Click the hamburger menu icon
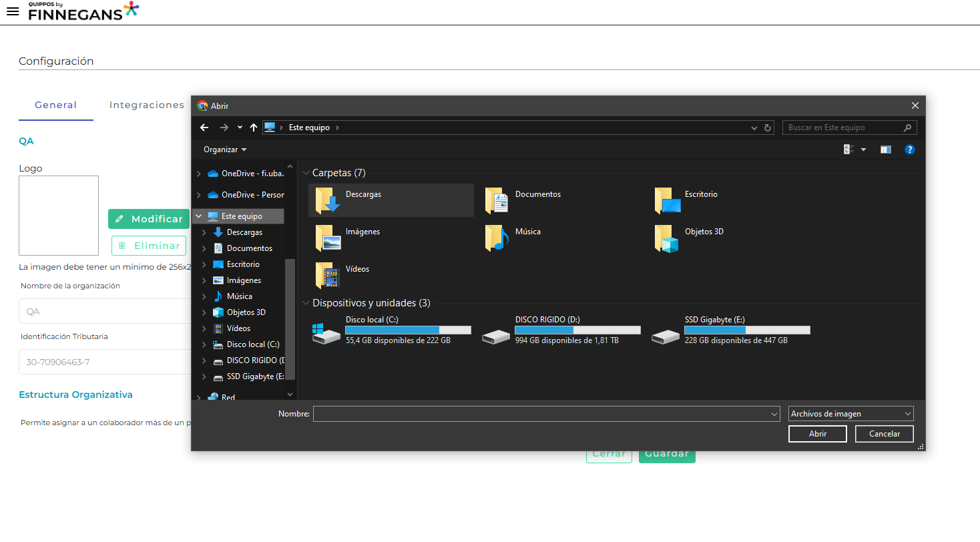Image resolution: width=980 pixels, height=542 pixels. (x=12, y=12)
